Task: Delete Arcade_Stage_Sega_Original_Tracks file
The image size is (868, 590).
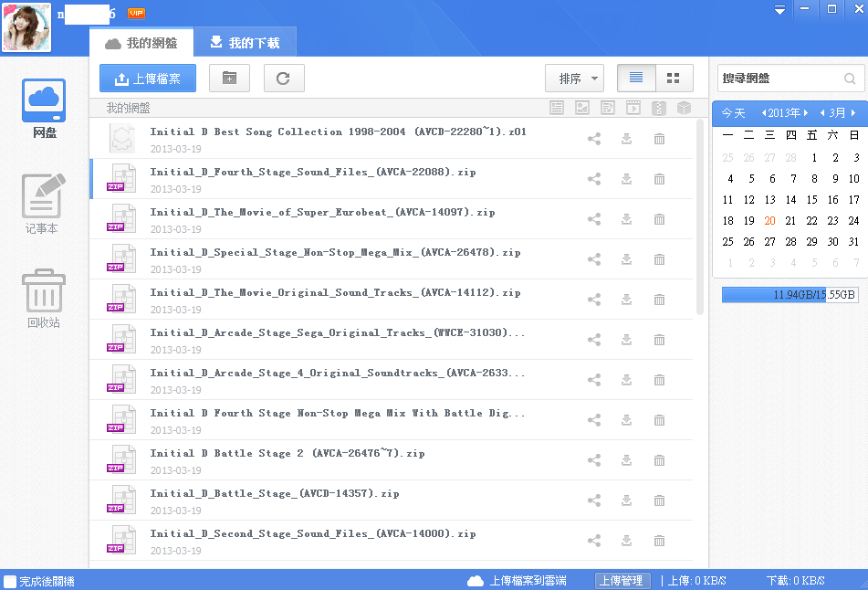Action: 659,340
